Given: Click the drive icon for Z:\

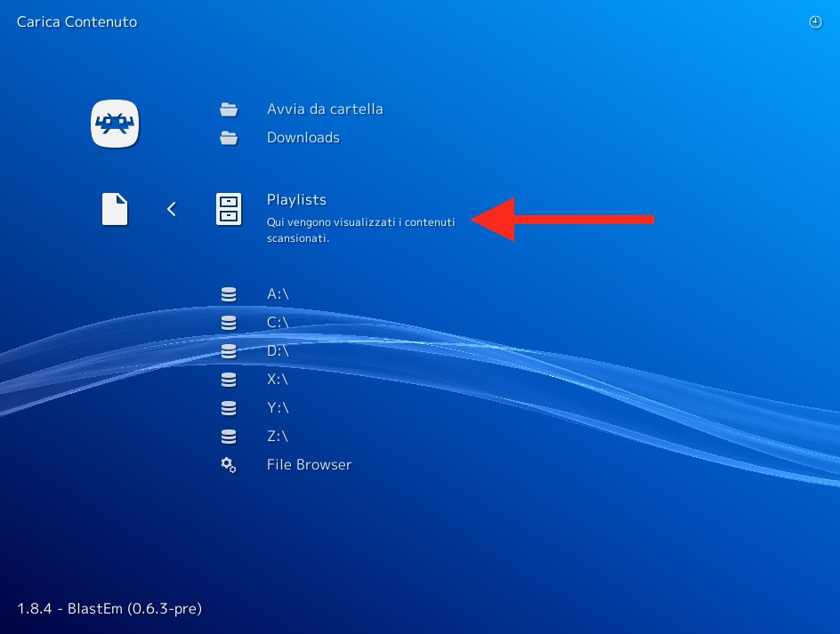Looking at the screenshot, I should click(229, 437).
